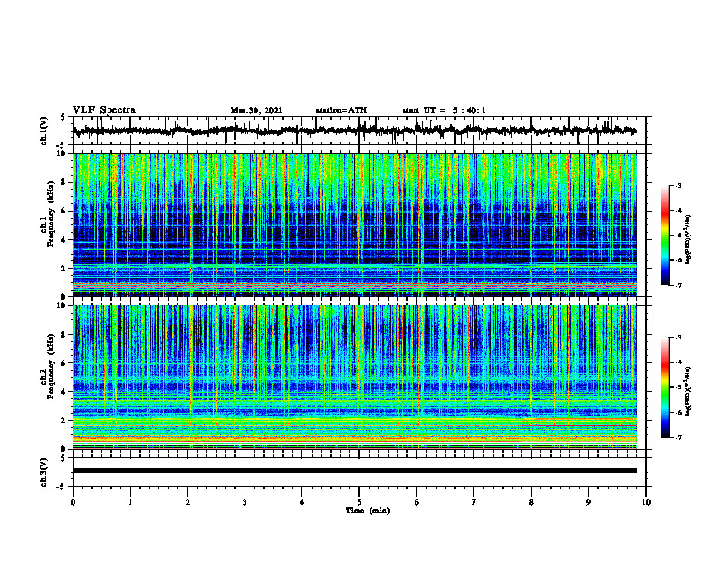Click the ch.2 spectrogram color bar

tap(665, 387)
